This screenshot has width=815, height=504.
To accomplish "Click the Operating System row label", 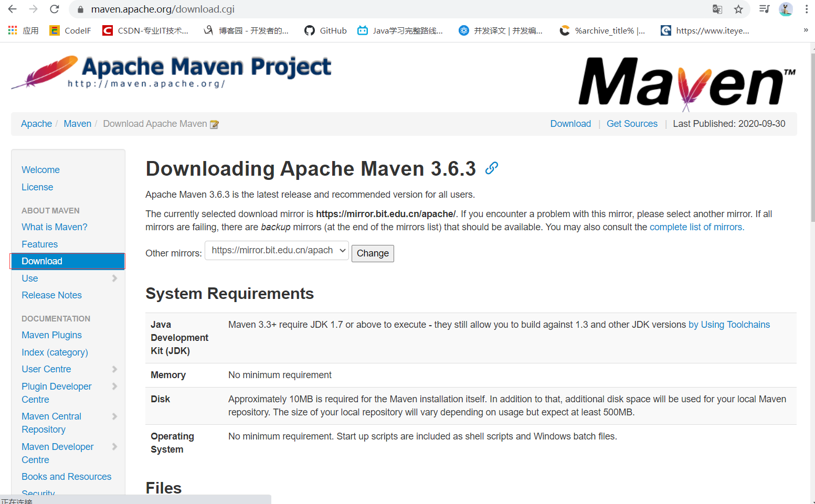I will (172, 443).
